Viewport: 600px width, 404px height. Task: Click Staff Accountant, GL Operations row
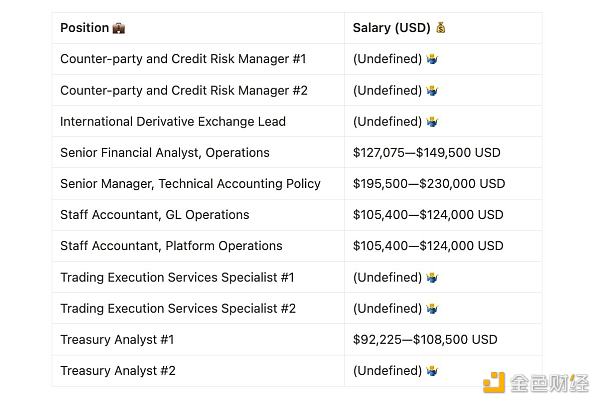tap(155, 215)
